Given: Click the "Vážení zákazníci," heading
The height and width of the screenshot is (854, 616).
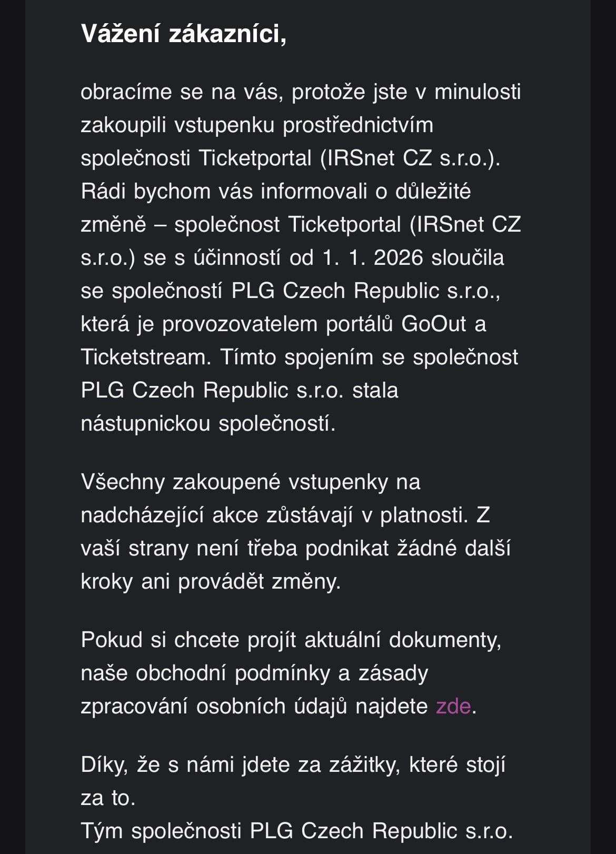Looking at the screenshot, I should coord(184,34).
